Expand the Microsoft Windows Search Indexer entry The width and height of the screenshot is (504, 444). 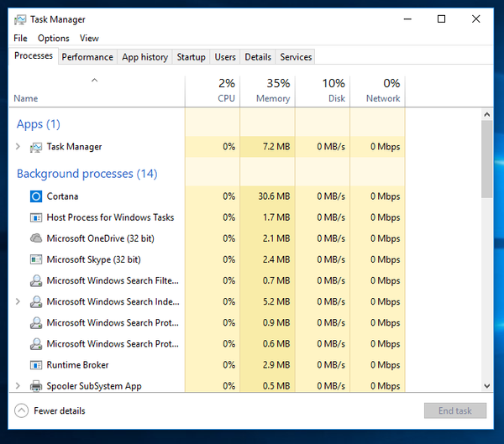(18, 301)
